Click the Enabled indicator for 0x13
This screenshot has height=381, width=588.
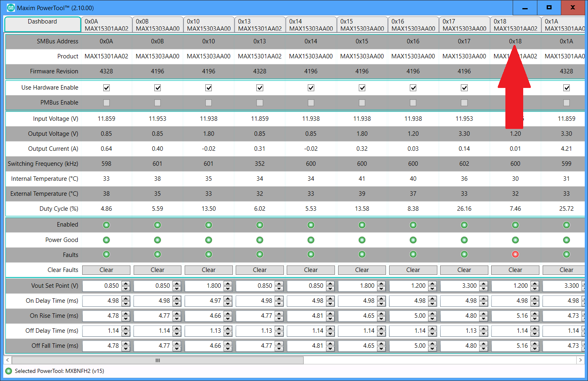[x=260, y=225]
